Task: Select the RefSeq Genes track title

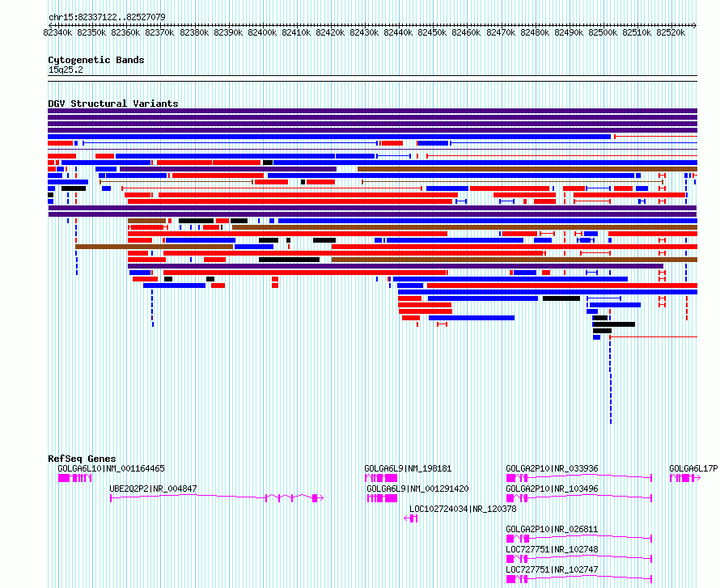Action: pyautogui.click(x=82, y=459)
